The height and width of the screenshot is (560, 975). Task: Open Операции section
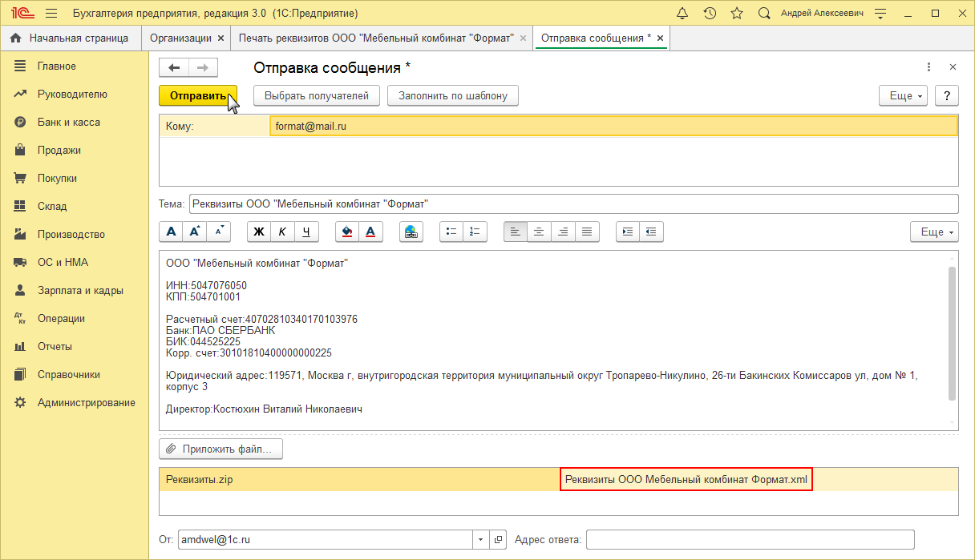click(x=74, y=318)
